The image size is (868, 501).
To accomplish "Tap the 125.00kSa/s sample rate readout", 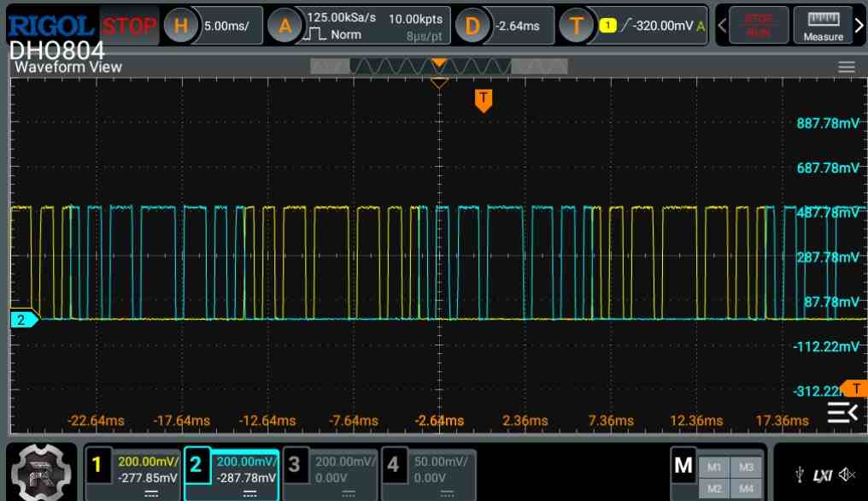I will pos(341,18).
